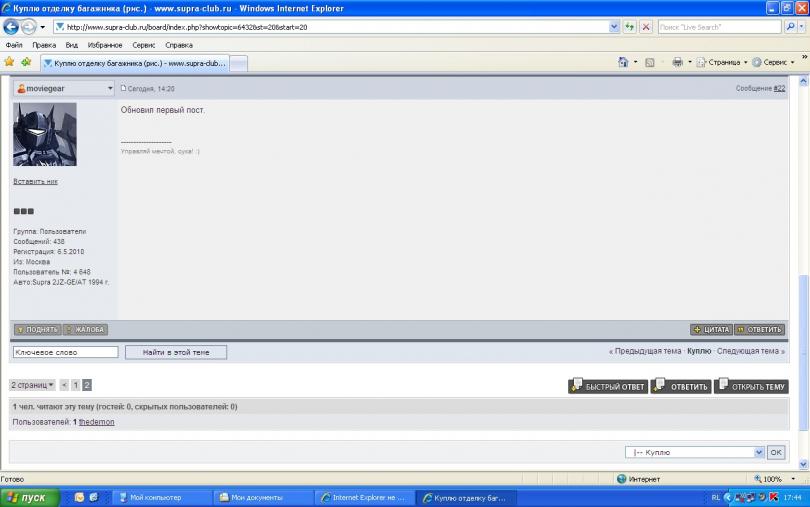Click the RSS feeds icon

tap(650, 63)
